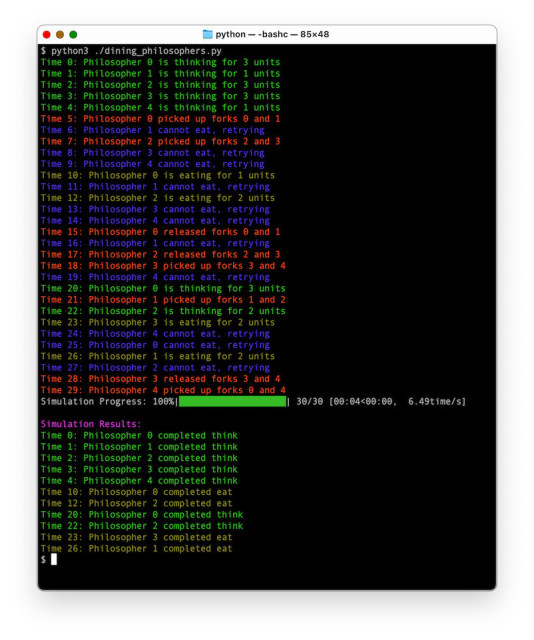The height and width of the screenshot is (640, 534).
Task: Maximize the terminal with the green button
Action: 73,35
